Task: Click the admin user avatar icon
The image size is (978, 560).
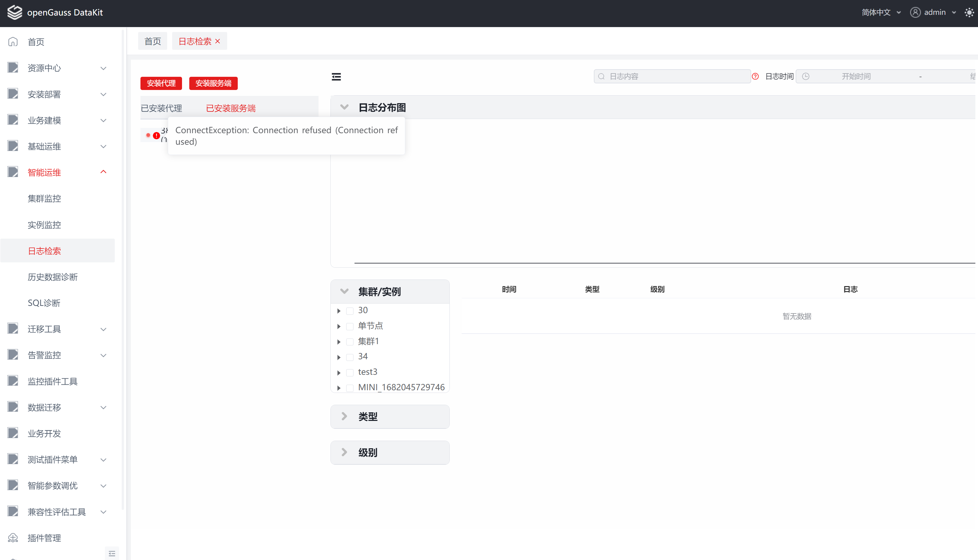Action: [x=915, y=12]
